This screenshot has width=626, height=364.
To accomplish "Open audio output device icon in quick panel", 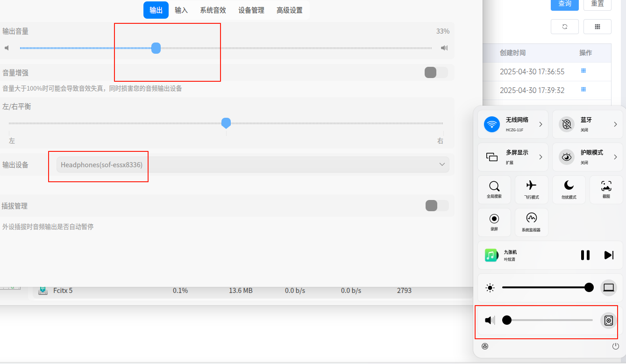I will [609, 321].
